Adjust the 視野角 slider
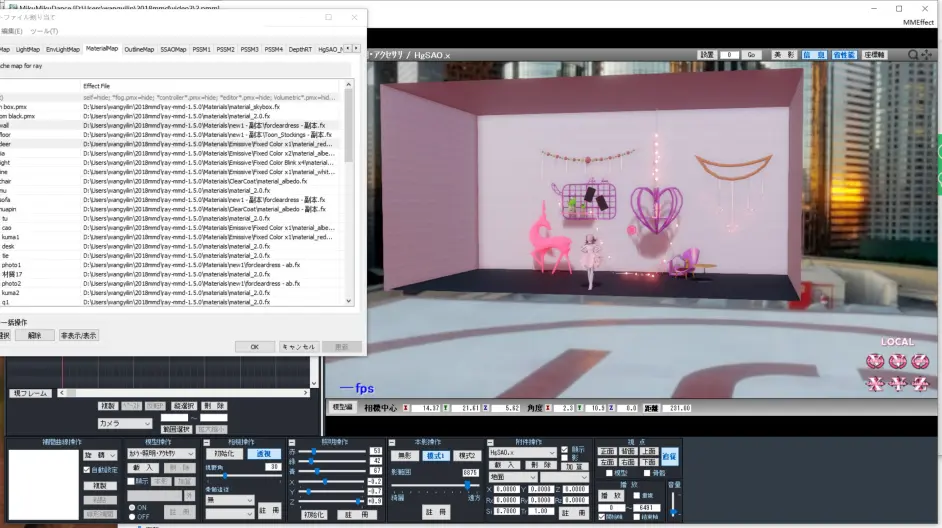Screen dimensions: 942x528 coord(243,476)
